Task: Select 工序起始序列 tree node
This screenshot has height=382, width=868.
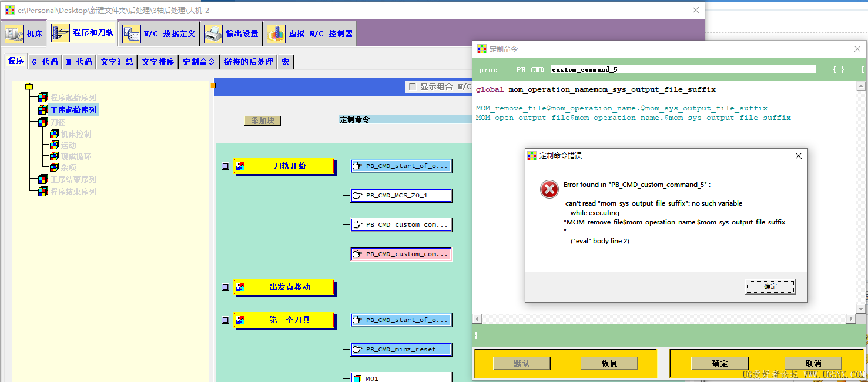Action: coord(73,110)
